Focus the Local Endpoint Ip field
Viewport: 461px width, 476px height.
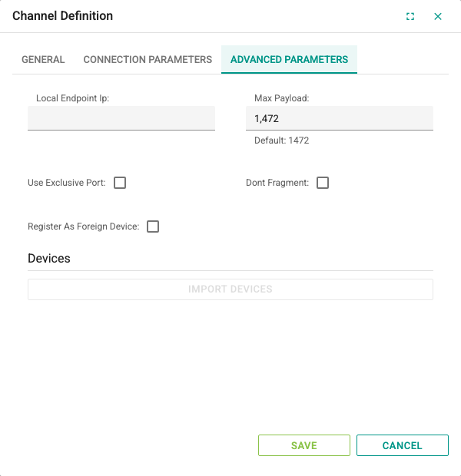coord(121,118)
